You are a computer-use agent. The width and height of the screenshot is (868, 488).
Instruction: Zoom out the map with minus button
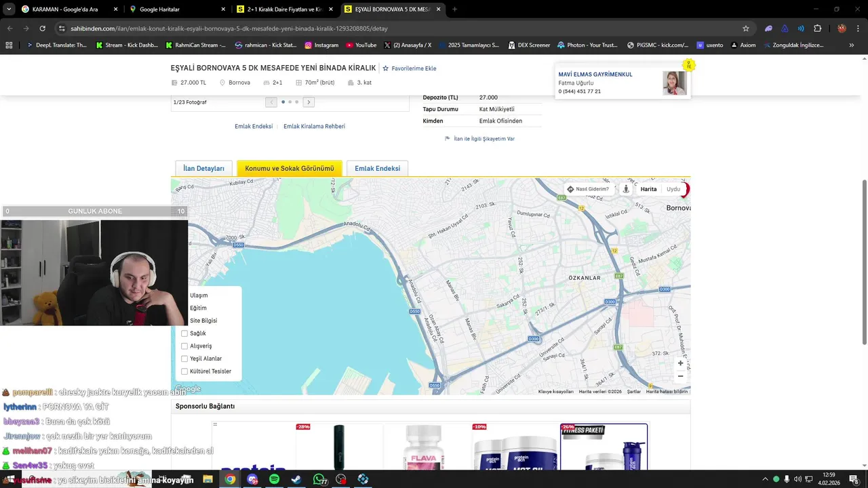pyautogui.click(x=680, y=376)
